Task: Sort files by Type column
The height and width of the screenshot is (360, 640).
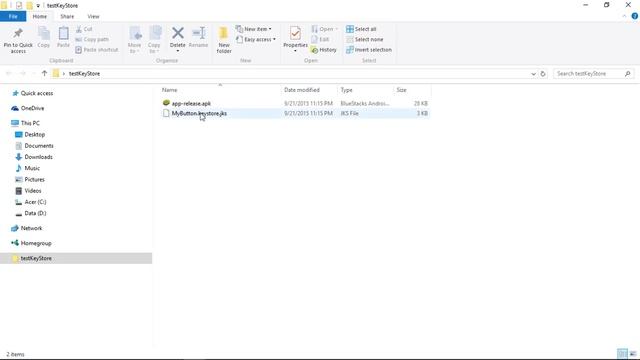Action: tap(366, 90)
